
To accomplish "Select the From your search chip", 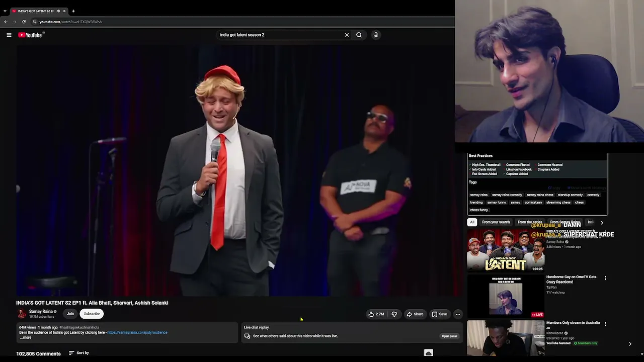I will [496, 222].
